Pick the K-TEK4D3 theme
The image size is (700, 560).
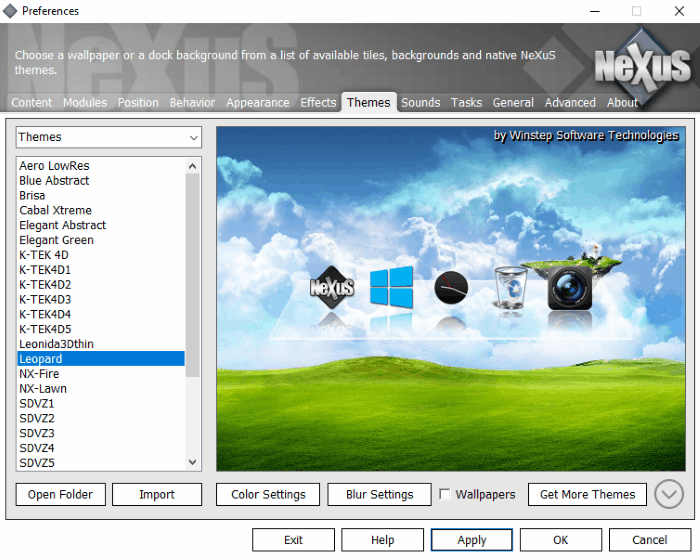click(x=101, y=299)
